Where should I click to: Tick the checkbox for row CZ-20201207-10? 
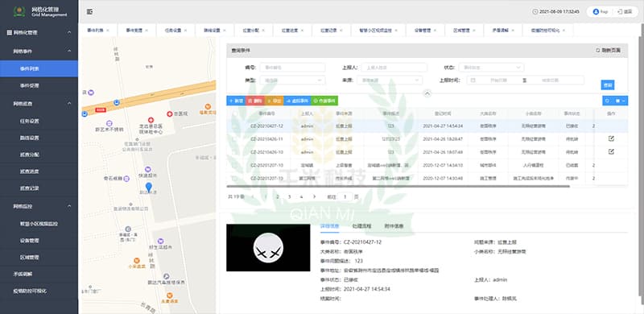234,165
